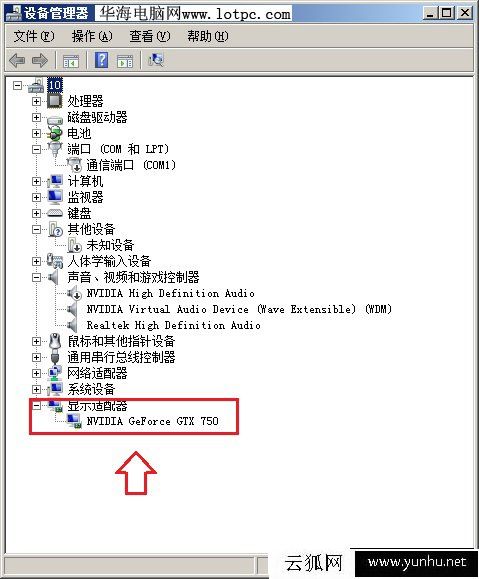Click the action pane toolbar icon beside Help
Image resolution: width=479 pixels, height=579 pixels.
tap(125, 61)
